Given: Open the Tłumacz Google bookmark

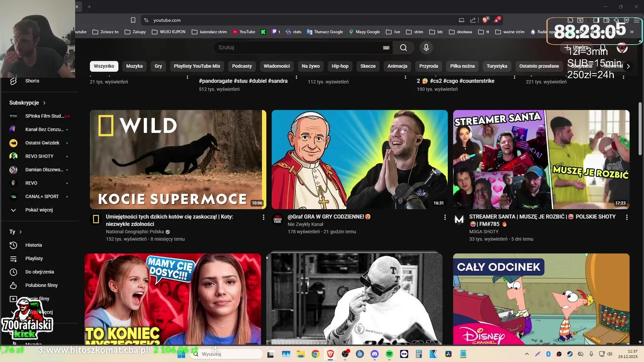Looking at the screenshot, I should pyautogui.click(x=325, y=32).
